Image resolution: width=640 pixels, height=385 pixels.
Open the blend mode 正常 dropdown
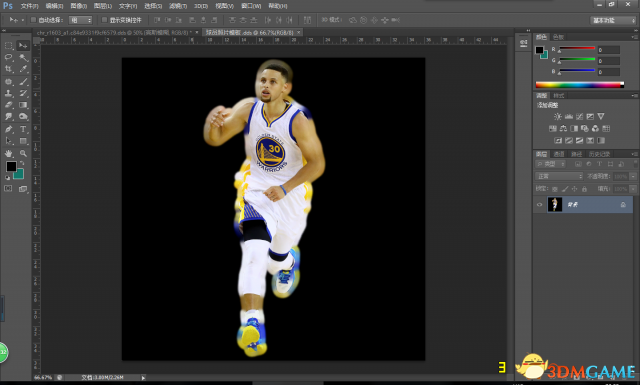point(559,176)
